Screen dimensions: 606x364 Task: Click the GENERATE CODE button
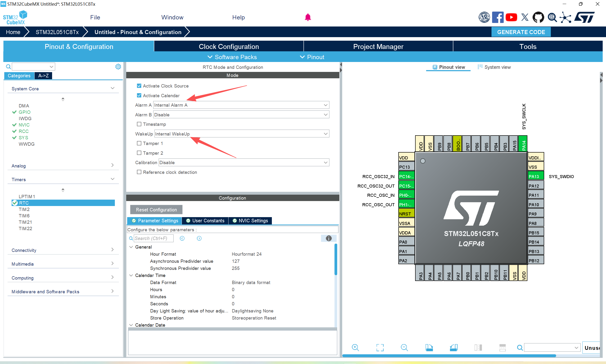[x=521, y=32]
